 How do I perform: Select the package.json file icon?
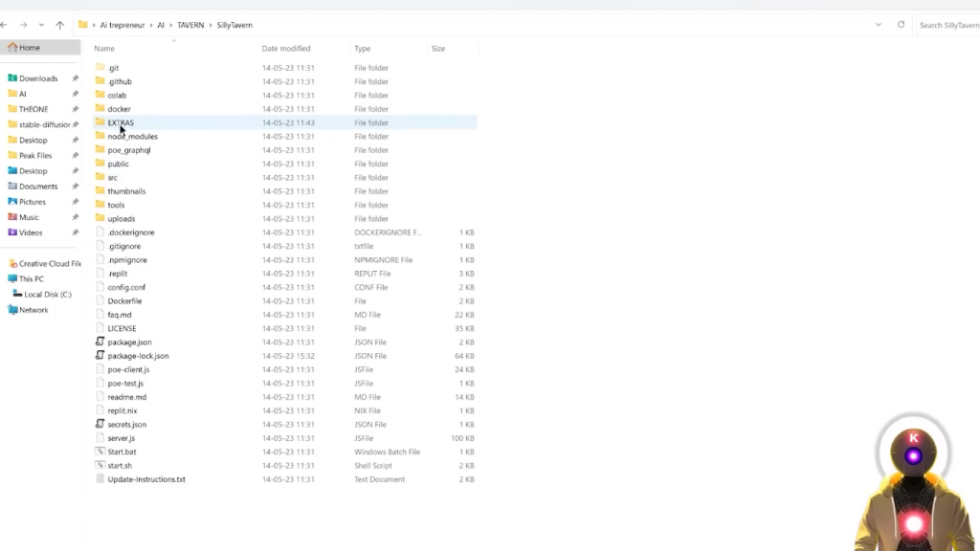100,342
